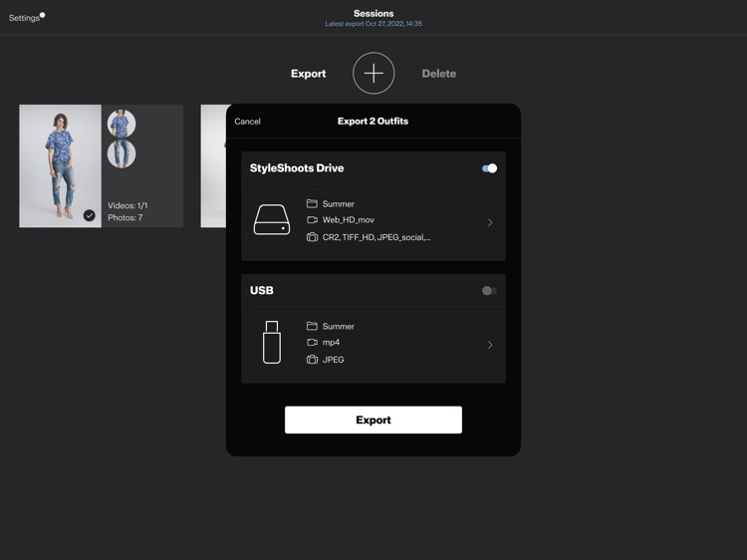Click the Latest export date link
The height and width of the screenshot is (560, 747).
(373, 23)
